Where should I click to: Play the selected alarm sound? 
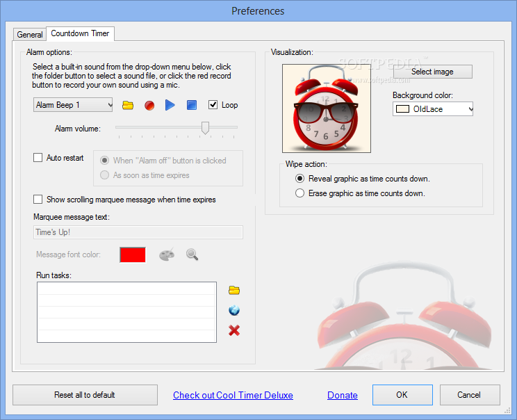[x=170, y=105]
